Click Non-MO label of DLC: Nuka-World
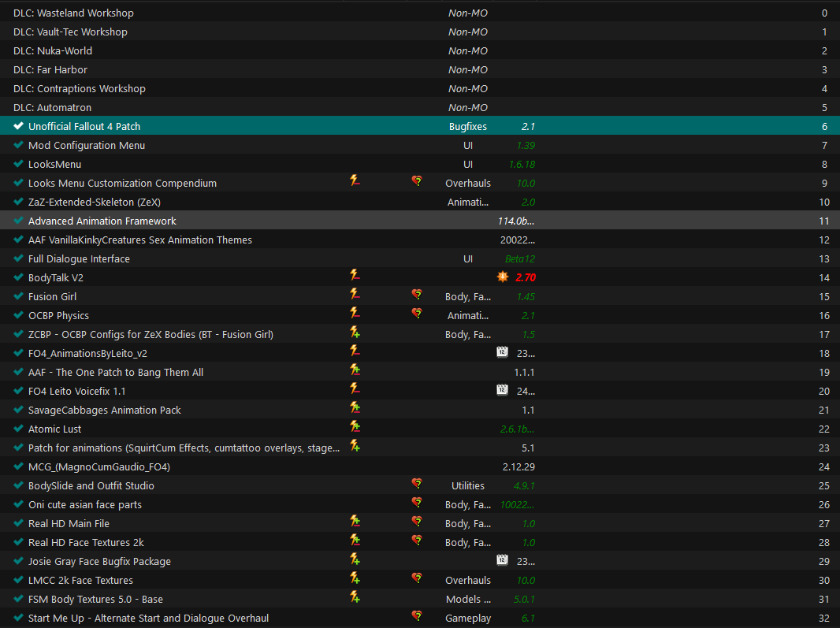This screenshot has height=628, width=840. pyautogui.click(x=468, y=51)
